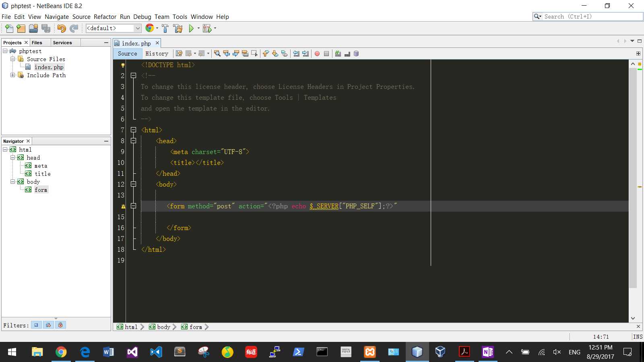644x362 pixels.
Task: Stop Macro Recording square button
Action: tap(326, 53)
